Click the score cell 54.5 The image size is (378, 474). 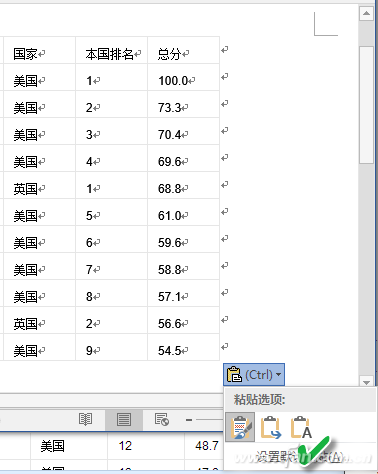[x=184, y=347]
